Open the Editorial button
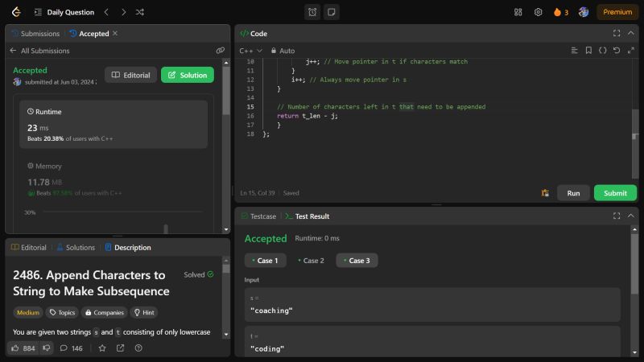The height and width of the screenshot is (362, 644). pyautogui.click(x=130, y=75)
